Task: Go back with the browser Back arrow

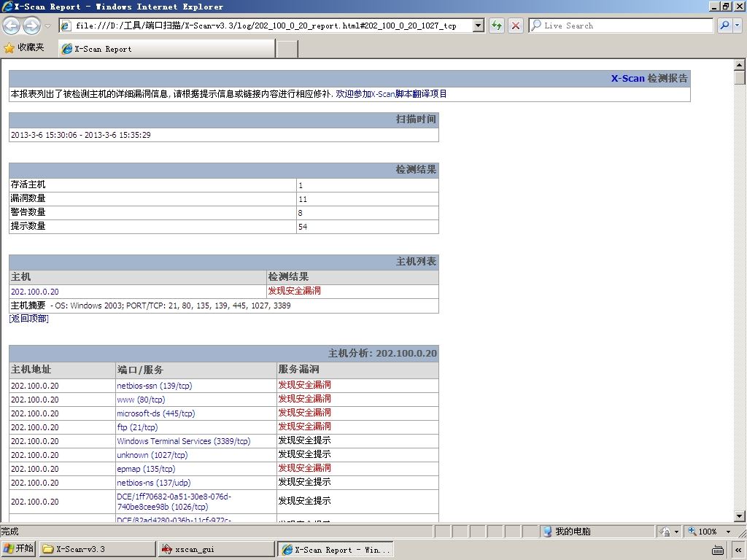Action: (12, 26)
